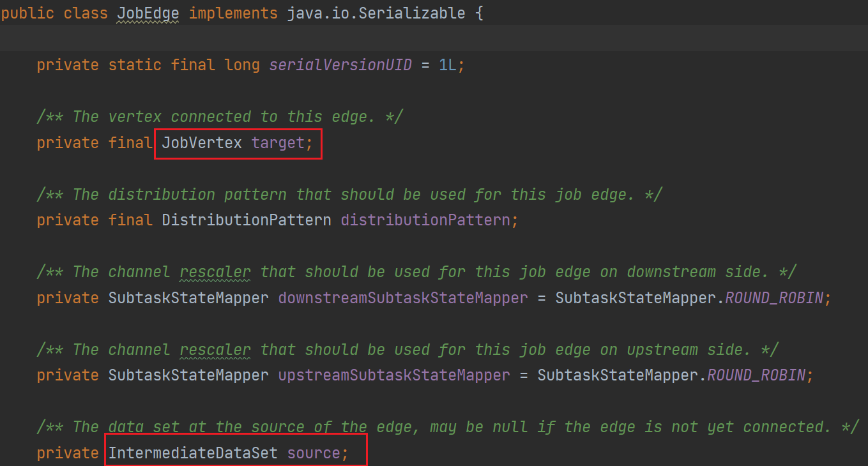
Task: Click 'rescaler' in the upstream side comment
Action: point(215,350)
